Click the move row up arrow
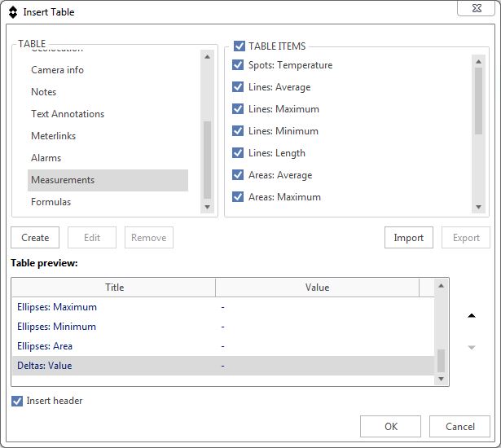Screen dimensions: 501x448 [472, 316]
